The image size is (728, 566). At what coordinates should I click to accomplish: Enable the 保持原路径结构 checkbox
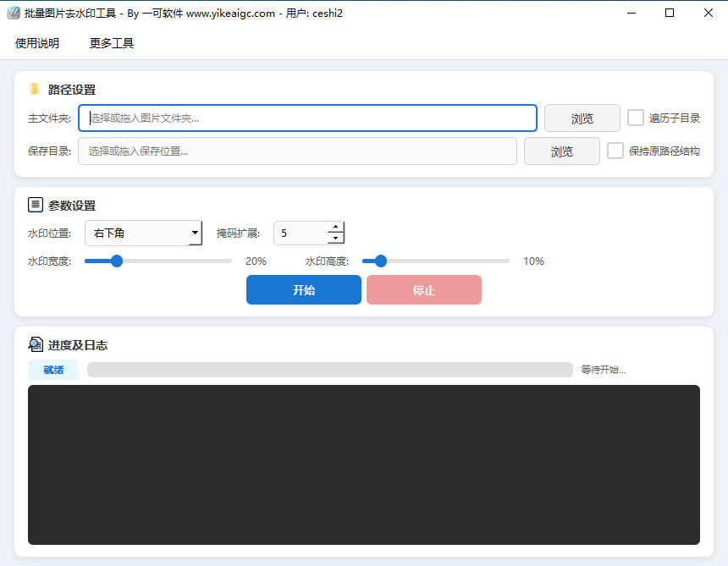(615, 151)
